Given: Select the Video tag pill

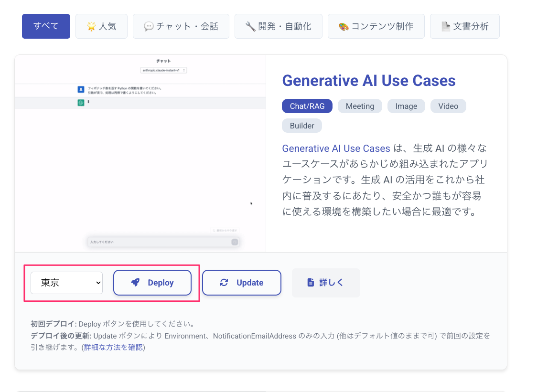Looking at the screenshot, I should pos(448,106).
